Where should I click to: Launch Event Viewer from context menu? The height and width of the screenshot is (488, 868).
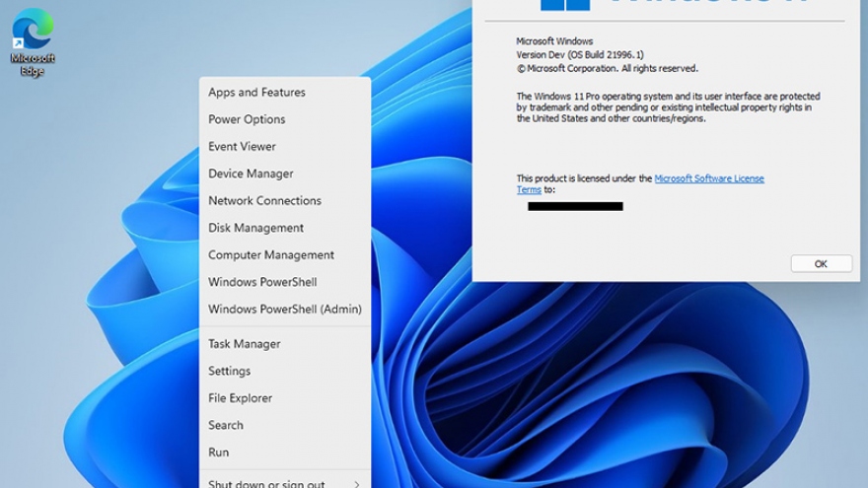pos(242,147)
